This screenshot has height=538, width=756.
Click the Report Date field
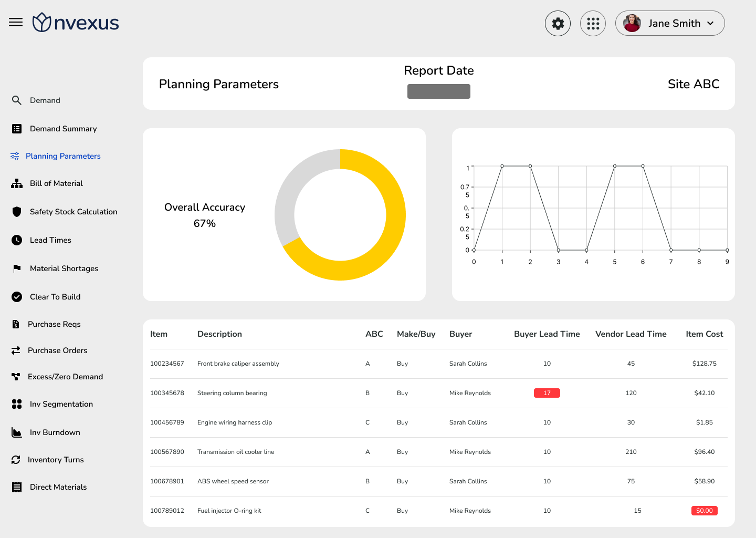439,91
